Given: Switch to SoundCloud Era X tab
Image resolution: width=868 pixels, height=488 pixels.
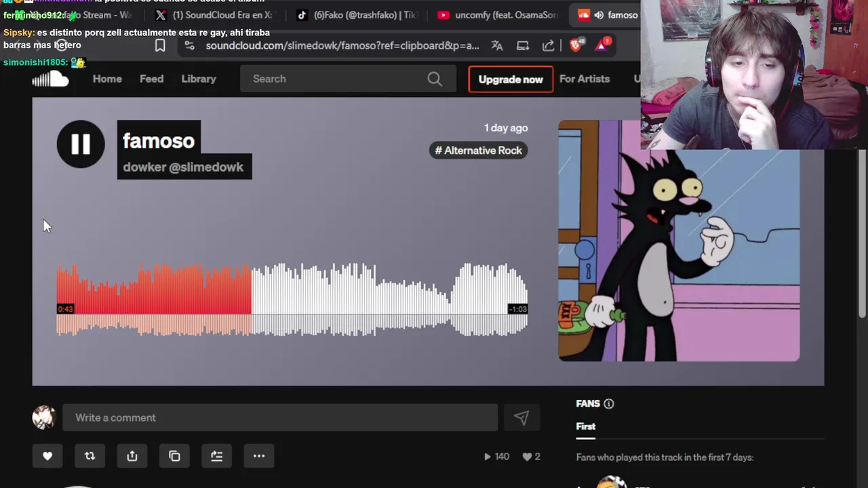Looking at the screenshot, I should (x=214, y=15).
